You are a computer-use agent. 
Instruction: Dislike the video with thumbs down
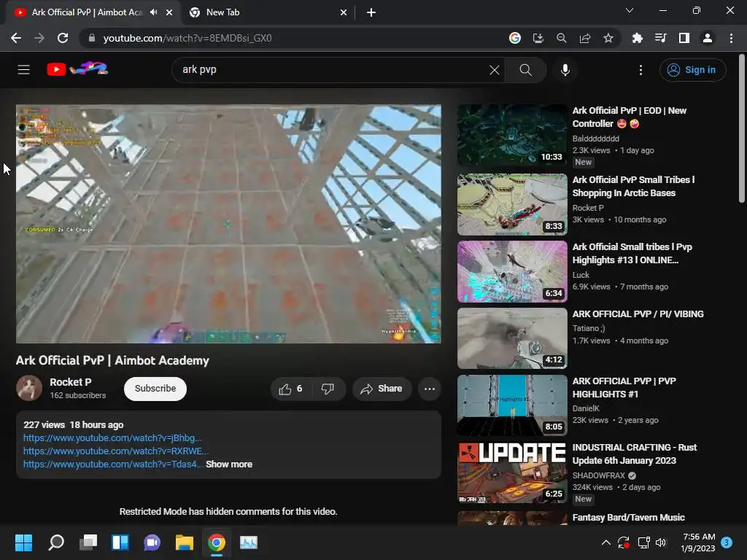click(328, 389)
